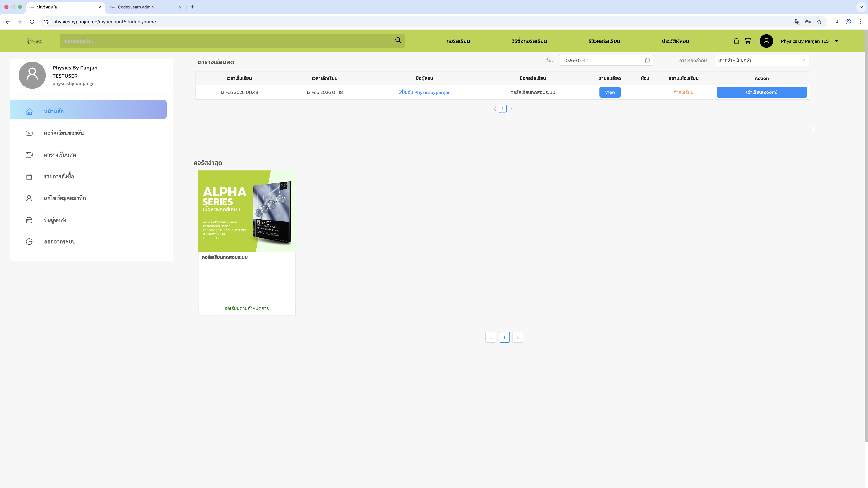This screenshot has height=488, width=868.
Task: Click the calendar icon in date field
Action: pos(647,60)
